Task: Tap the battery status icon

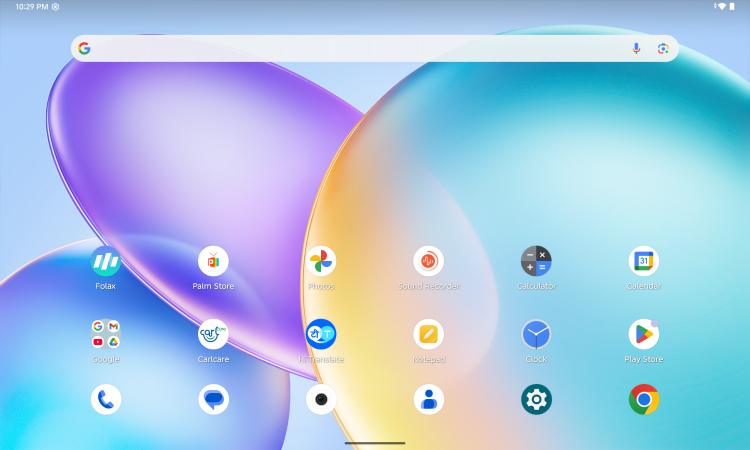Action: [x=732, y=7]
